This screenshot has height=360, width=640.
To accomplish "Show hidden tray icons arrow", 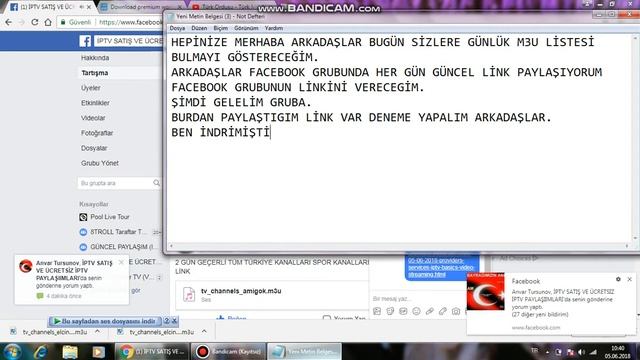I will pyautogui.click(x=548, y=352).
